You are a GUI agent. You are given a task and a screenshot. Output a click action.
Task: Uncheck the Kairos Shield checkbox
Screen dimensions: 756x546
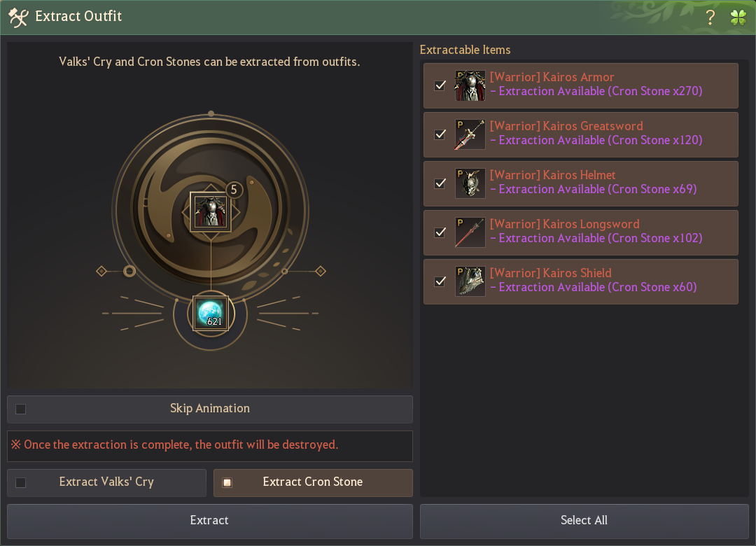[x=440, y=281]
